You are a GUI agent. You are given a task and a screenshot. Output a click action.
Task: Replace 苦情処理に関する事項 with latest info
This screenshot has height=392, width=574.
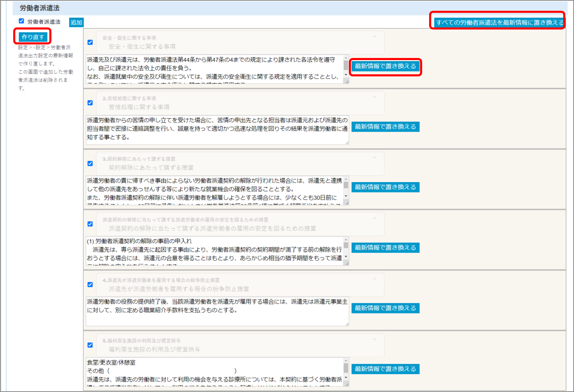coord(385,127)
